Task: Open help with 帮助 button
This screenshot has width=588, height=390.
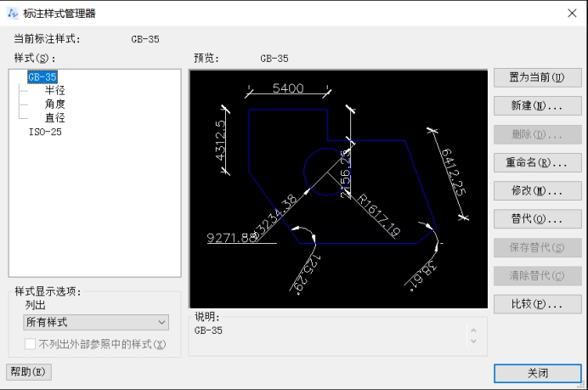Action: [x=31, y=371]
